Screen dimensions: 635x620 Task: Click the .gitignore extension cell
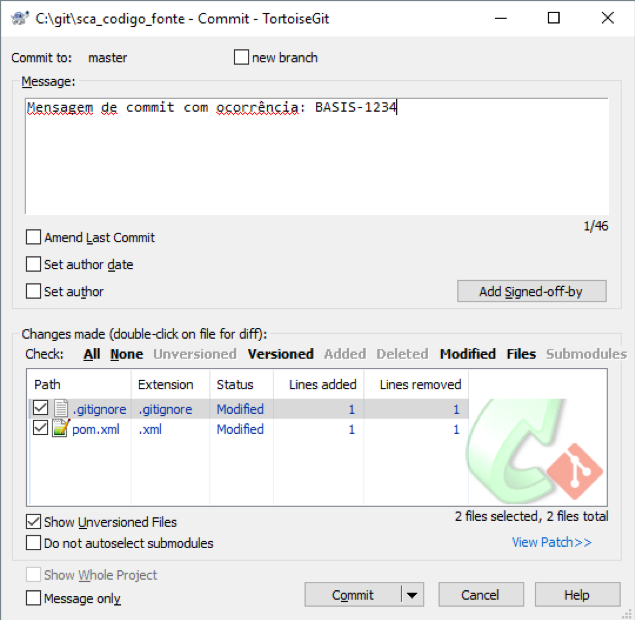pyautogui.click(x=165, y=409)
